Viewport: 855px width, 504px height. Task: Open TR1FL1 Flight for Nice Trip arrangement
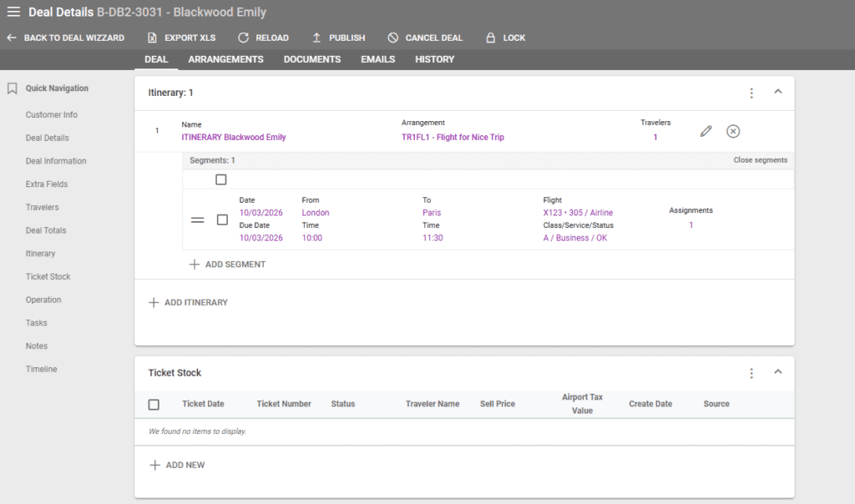tap(453, 138)
